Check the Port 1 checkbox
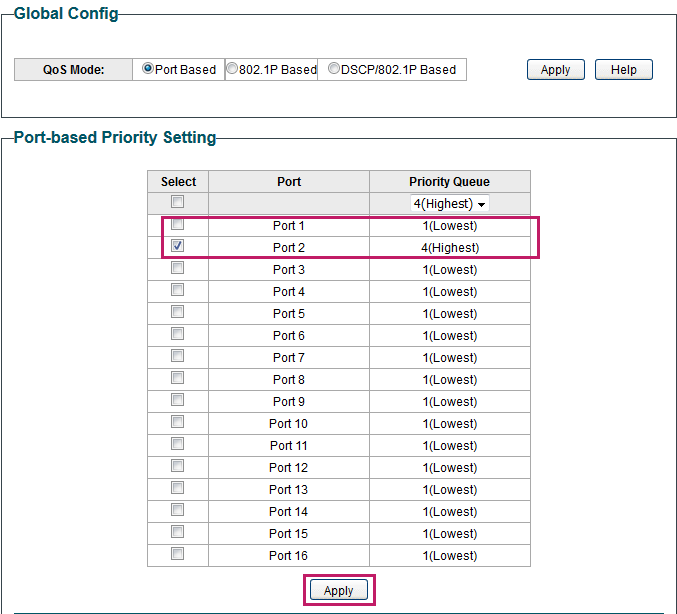This screenshot has width=677, height=614. pos(178,224)
